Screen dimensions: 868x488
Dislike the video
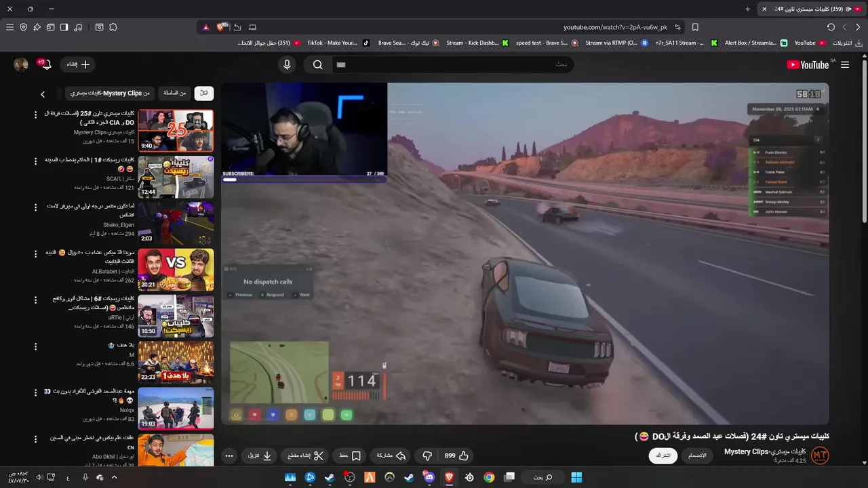pyautogui.click(x=427, y=456)
